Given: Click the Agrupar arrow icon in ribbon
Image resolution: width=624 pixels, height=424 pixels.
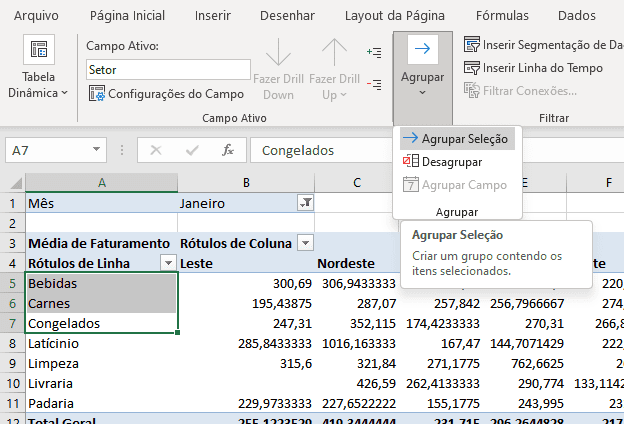Looking at the screenshot, I should click(422, 49).
